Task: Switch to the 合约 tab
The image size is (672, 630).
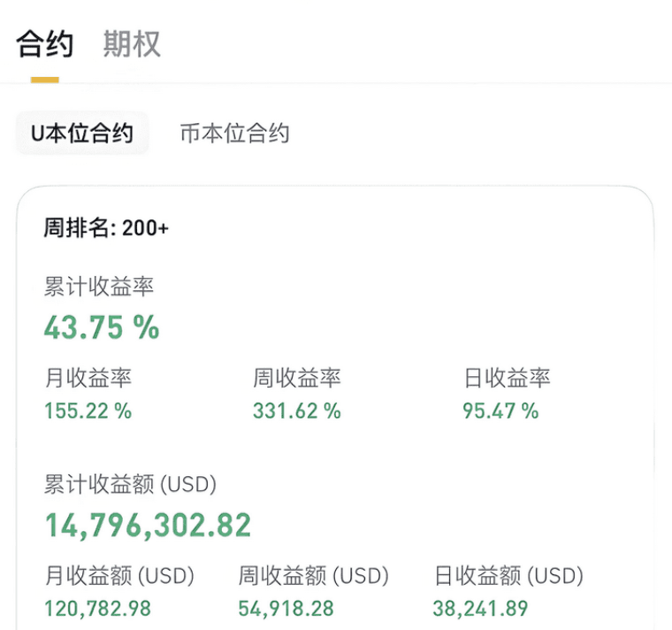Action: [x=44, y=43]
